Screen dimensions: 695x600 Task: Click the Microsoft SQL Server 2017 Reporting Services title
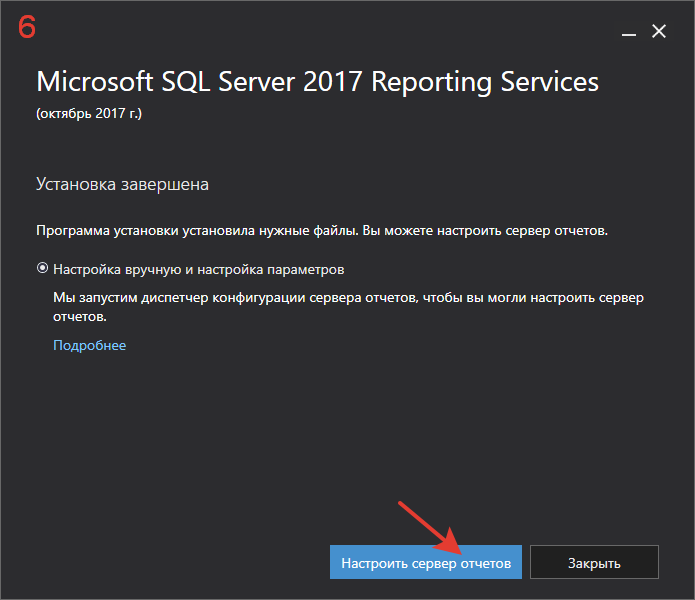(x=317, y=82)
